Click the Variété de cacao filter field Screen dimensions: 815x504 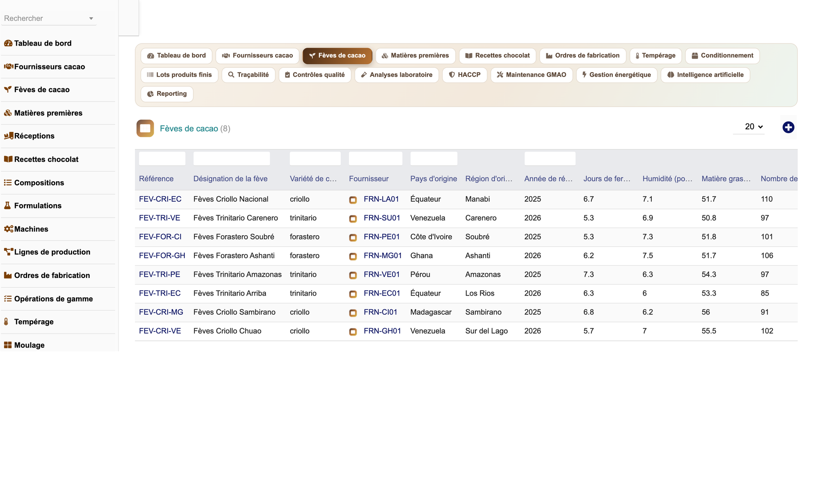315,159
